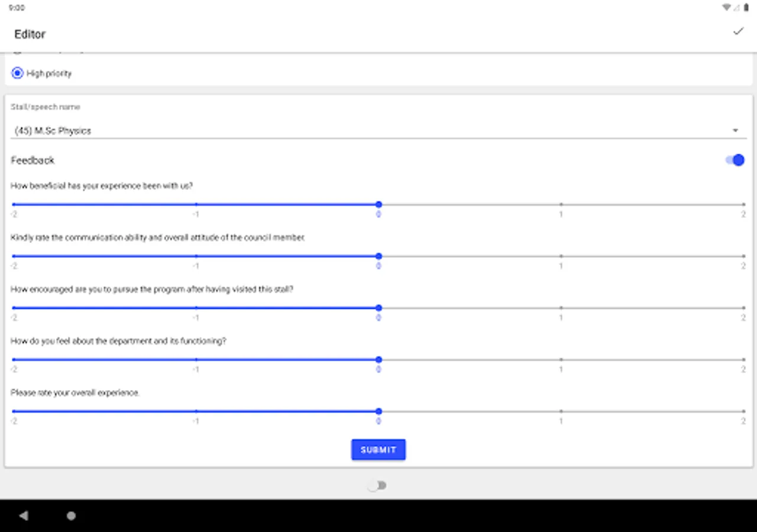
Task: Tap the clock in the status bar
Action: click(x=17, y=8)
